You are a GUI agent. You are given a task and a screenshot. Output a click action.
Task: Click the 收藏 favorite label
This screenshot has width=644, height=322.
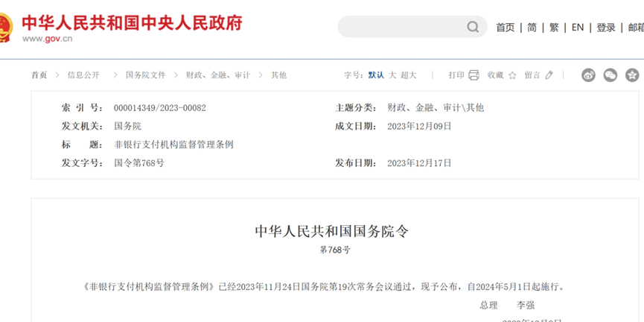pos(495,75)
